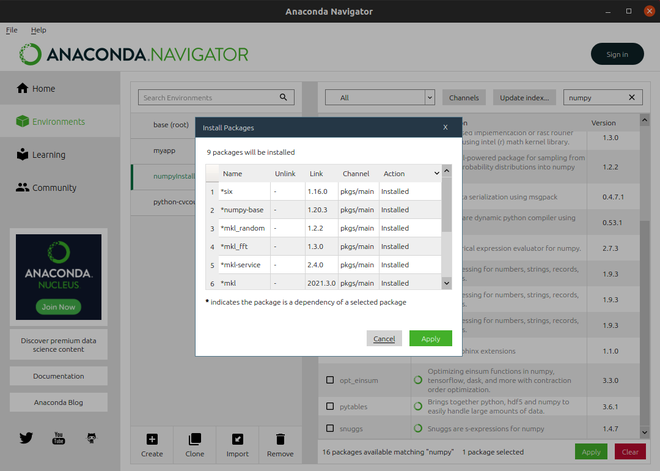Click the pytables status circle icon
Image resolution: width=660 pixels, height=471 pixels.
tap(418, 406)
